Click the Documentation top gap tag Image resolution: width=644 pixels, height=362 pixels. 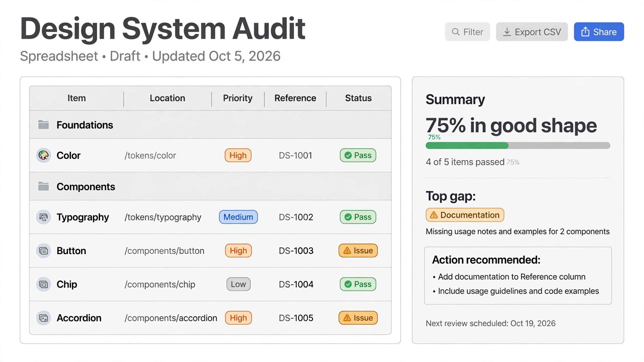pyautogui.click(x=465, y=215)
